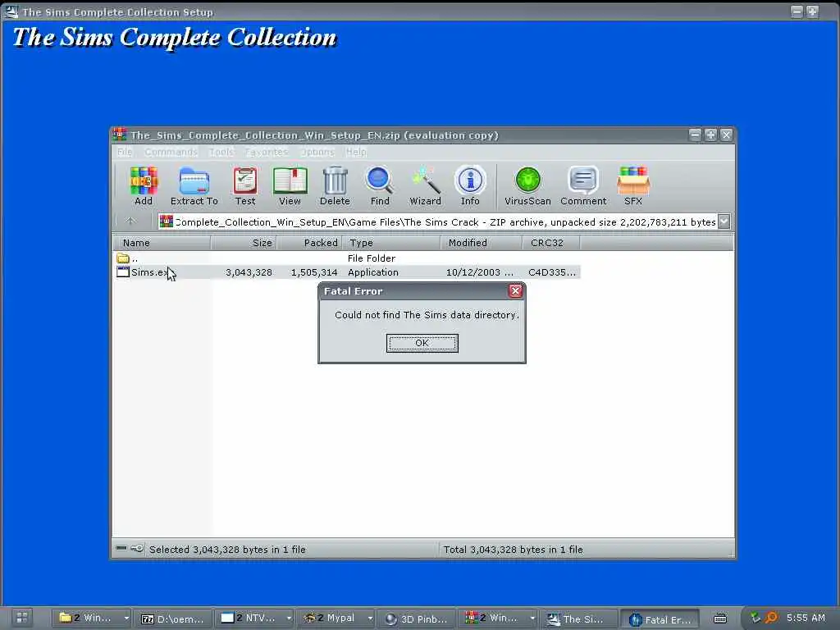The image size is (840, 630).
Task: Open the Tools menu
Action: [221, 152]
